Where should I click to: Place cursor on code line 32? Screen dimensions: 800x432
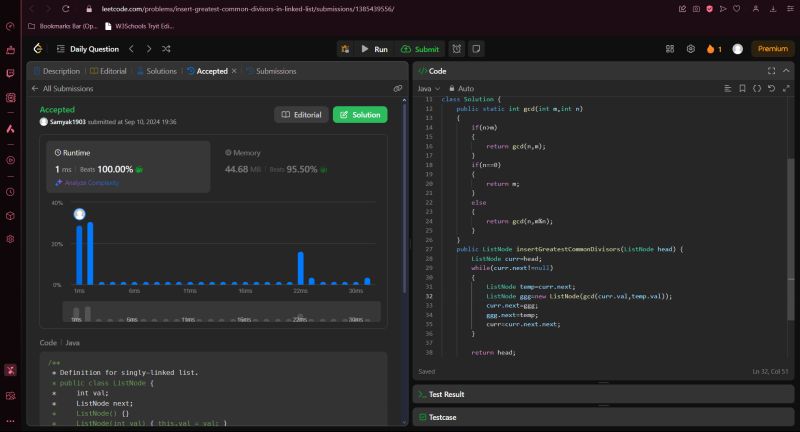tap(579, 296)
